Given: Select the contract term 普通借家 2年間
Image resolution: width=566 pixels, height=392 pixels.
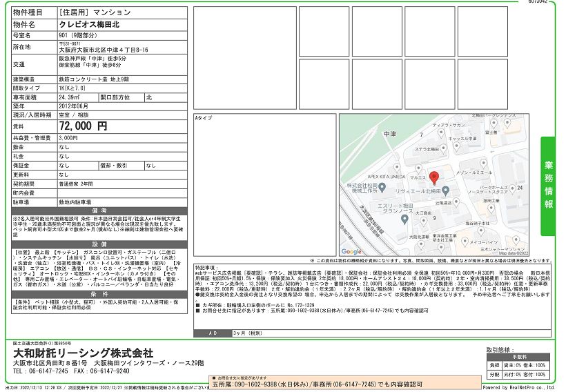Looking at the screenshot, I should (76, 184).
